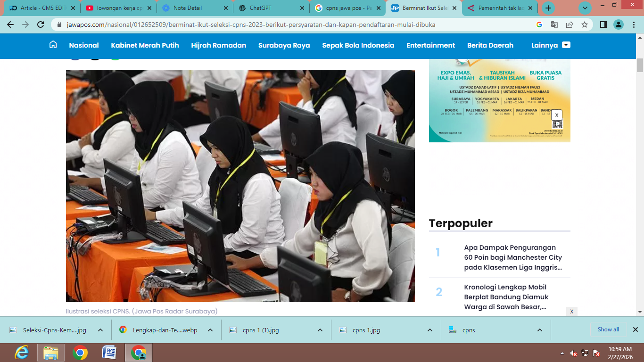Click the browser Back arrow
This screenshot has height=362, width=644.
[x=10, y=25]
